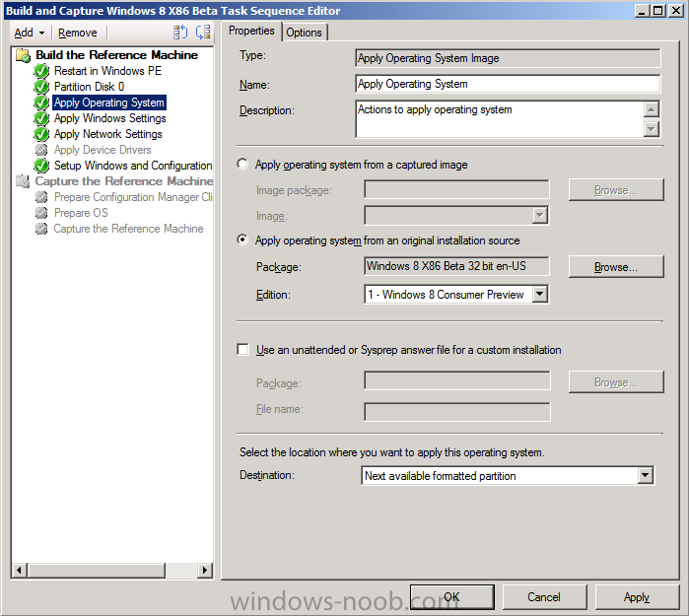Screen dimensions: 689x616
Task: Open the Edition dropdown list
Action: pyautogui.click(x=540, y=294)
